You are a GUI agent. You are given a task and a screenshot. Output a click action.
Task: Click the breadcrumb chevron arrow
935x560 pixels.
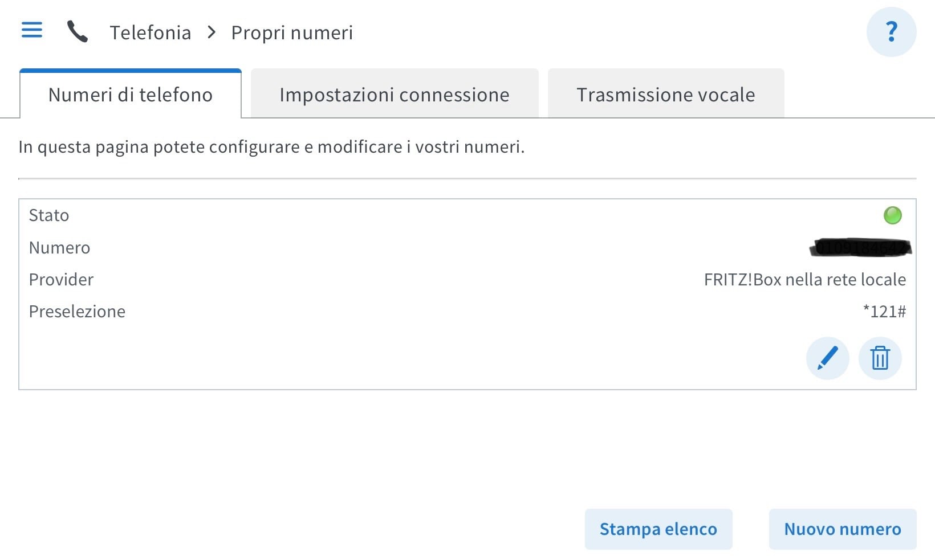point(212,32)
